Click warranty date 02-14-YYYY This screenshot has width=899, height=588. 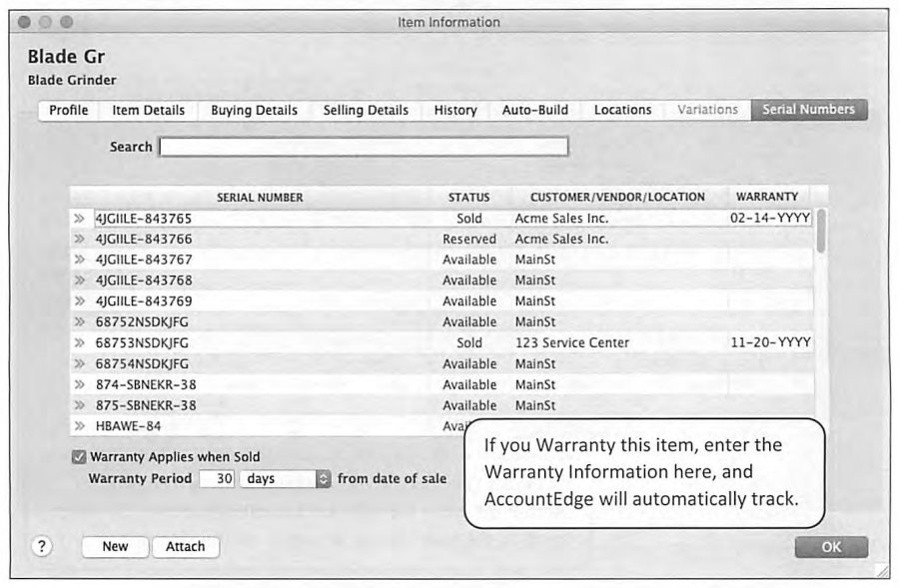(770, 219)
